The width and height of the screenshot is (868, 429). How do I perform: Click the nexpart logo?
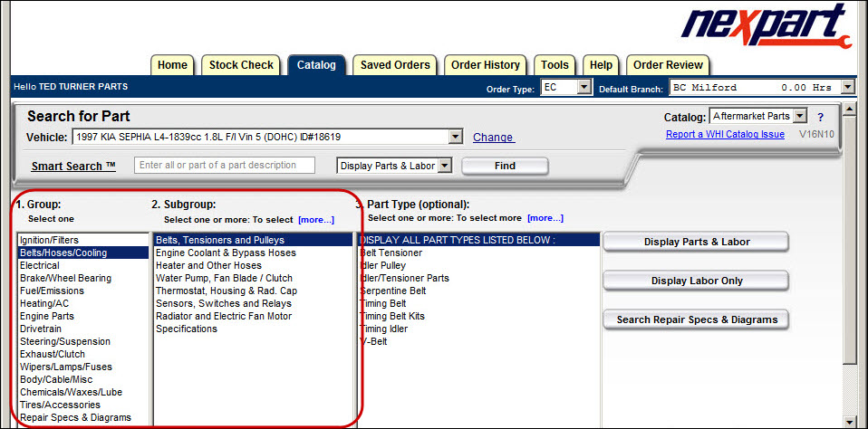[767, 26]
